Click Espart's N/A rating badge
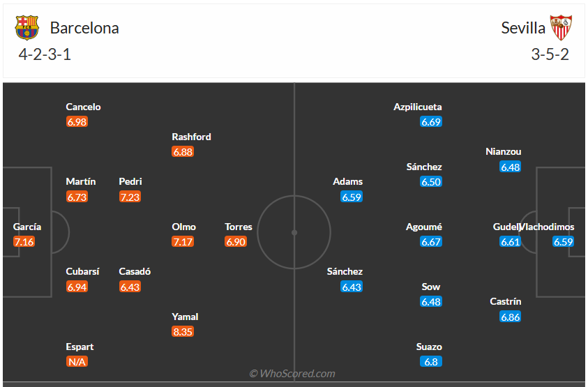The width and height of the screenshot is (588, 387). tap(77, 362)
